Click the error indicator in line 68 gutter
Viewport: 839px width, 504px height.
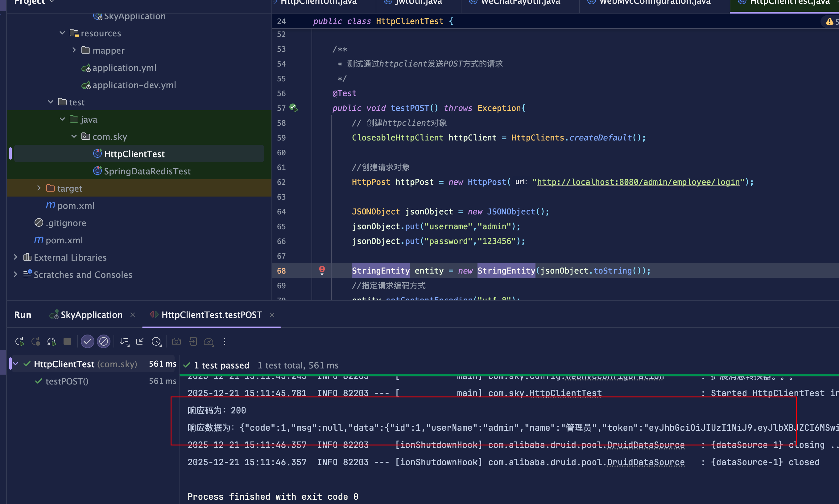click(322, 270)
